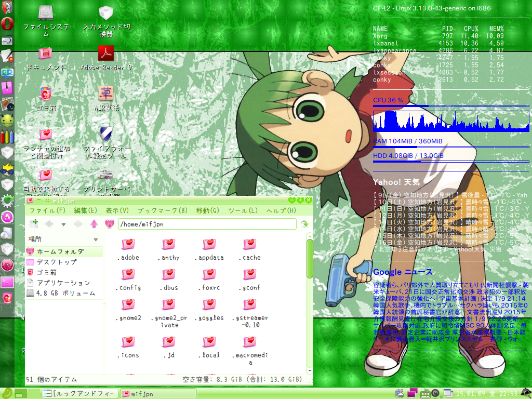The height and width of the screenshot is (399, 532).
Task: Launch the green monster face dock app
Action: [7, 120]
